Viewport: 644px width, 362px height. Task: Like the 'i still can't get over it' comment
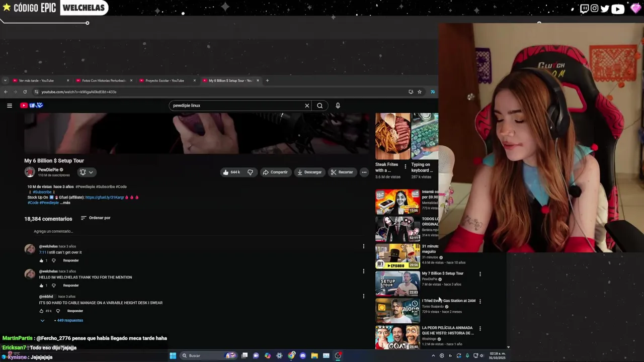[x=41, y=260]
